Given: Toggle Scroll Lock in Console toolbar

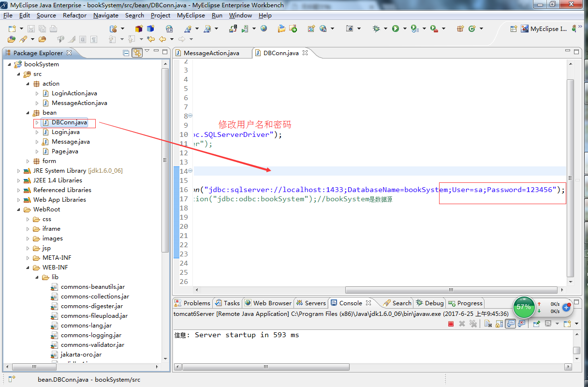Looking at the screenshot, I should click(x=499, y=324).
